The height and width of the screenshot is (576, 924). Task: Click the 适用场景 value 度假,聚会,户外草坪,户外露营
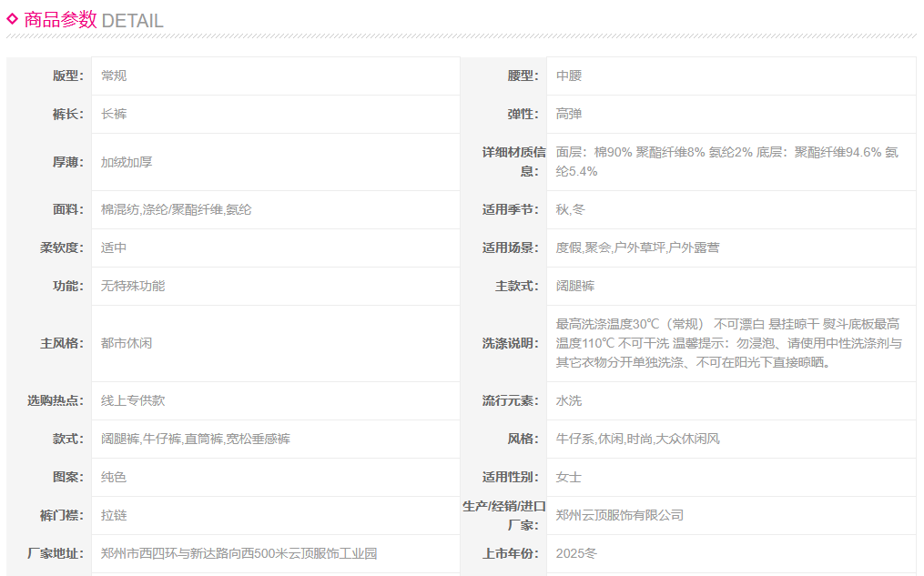pos(637,248)
